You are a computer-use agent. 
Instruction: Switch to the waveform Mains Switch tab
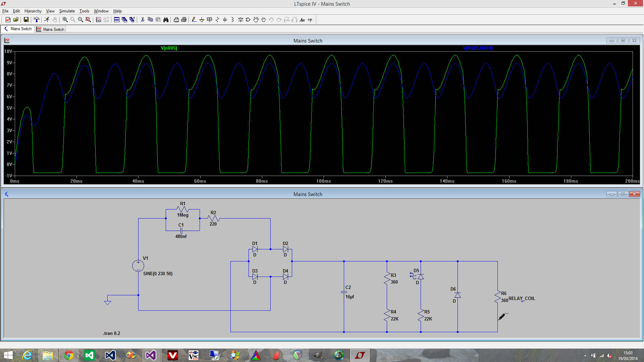(50, 29)
